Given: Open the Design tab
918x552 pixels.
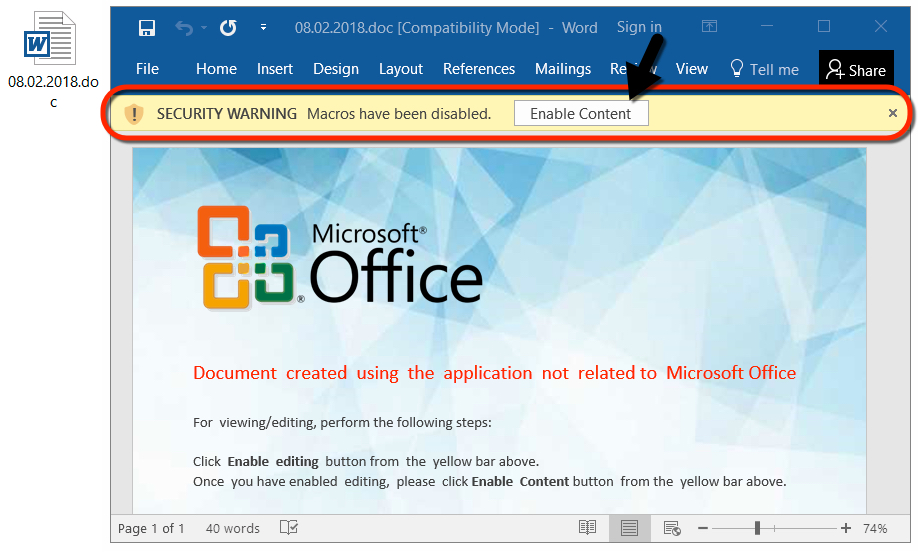Looking at the screenshot, I should pos(336,69).
